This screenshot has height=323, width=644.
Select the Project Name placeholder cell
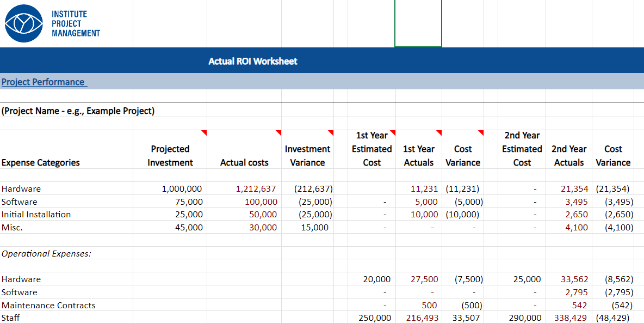coord(78,111)
